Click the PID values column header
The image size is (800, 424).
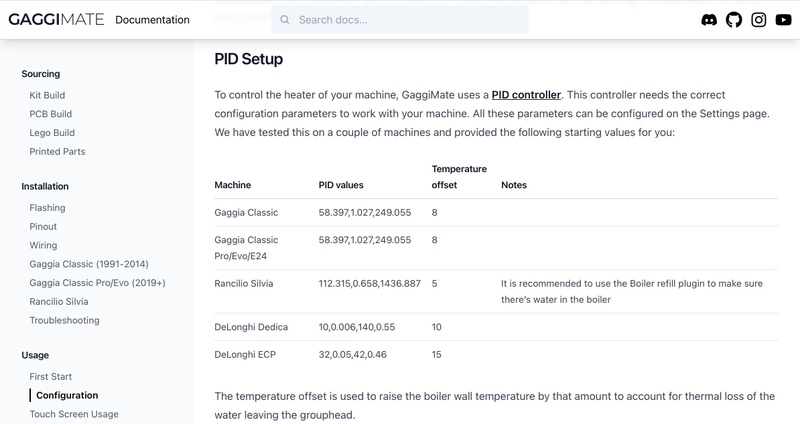pos(341,185)
